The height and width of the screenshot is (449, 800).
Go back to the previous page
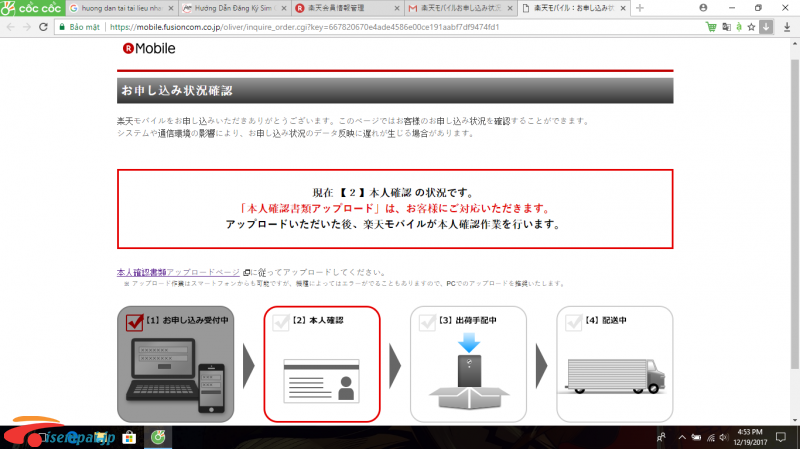[11, 27]
